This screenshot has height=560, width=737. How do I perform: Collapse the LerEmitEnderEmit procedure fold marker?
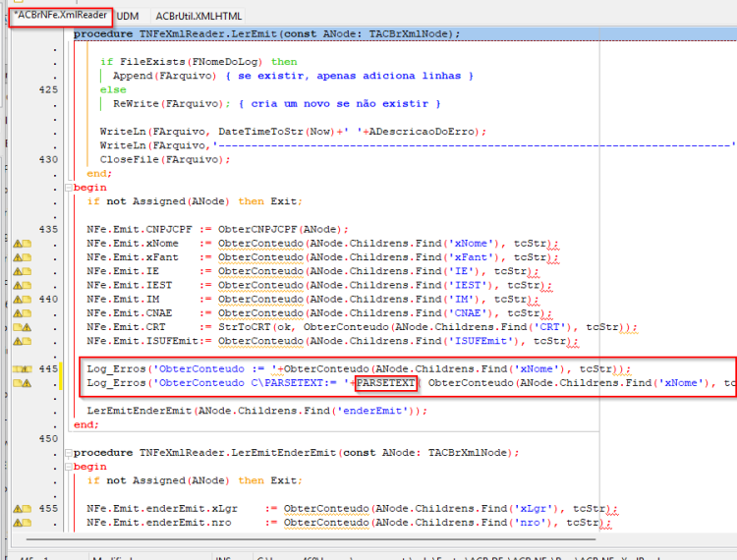69,453
